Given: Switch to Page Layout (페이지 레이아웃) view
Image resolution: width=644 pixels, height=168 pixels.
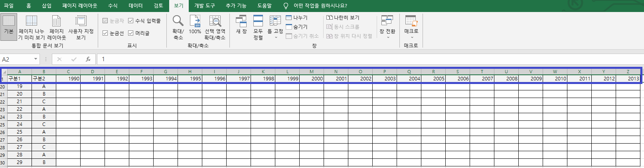Looking at the screenshot, I should (x=56, y=27).
